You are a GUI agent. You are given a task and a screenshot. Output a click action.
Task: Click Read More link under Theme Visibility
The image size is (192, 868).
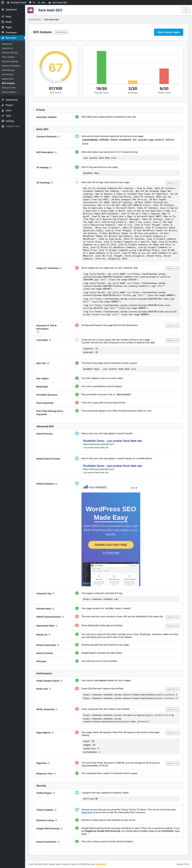tap(87, 812)
